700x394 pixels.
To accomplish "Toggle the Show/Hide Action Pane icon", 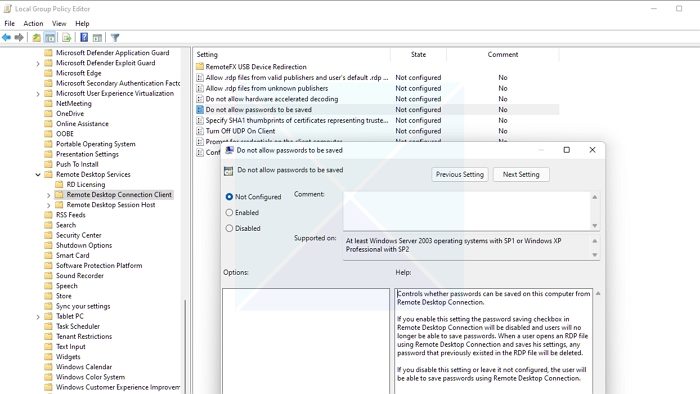I will pyautogui.click(x=97, y=37).
